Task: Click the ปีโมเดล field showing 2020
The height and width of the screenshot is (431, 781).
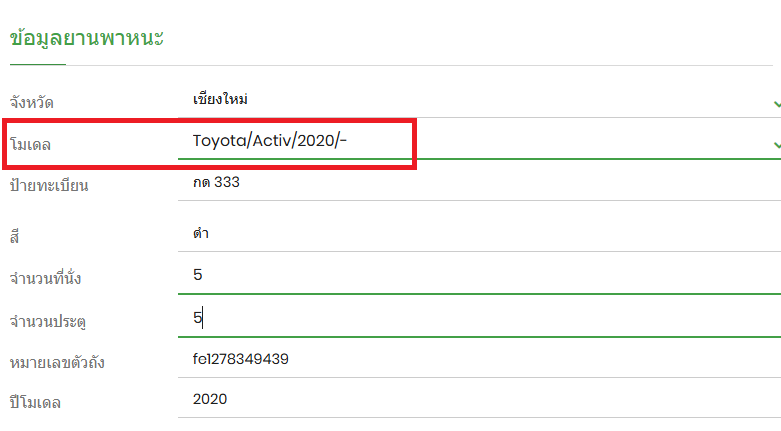Action: point(470,399)
